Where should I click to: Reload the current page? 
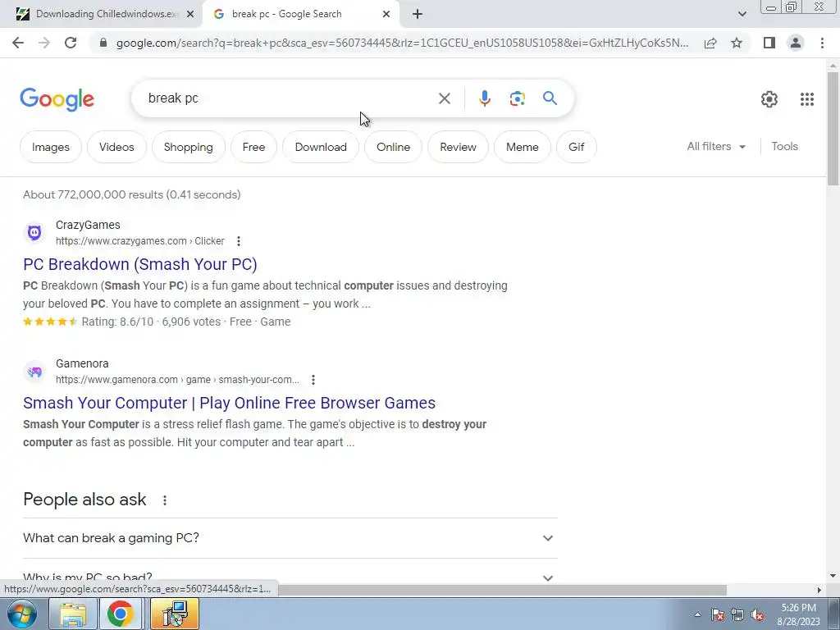point(71,43)
